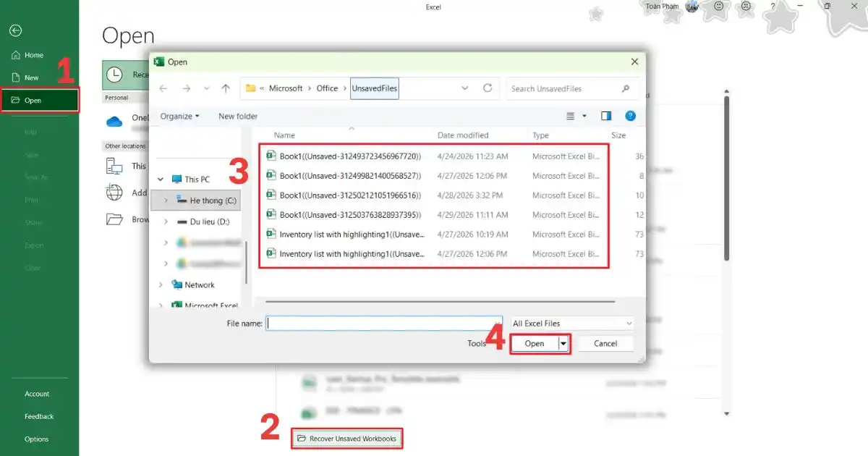Sort files by Size column
Image resolution: width=868 pixels, height=456 pixels.
[x=618, y=135]
